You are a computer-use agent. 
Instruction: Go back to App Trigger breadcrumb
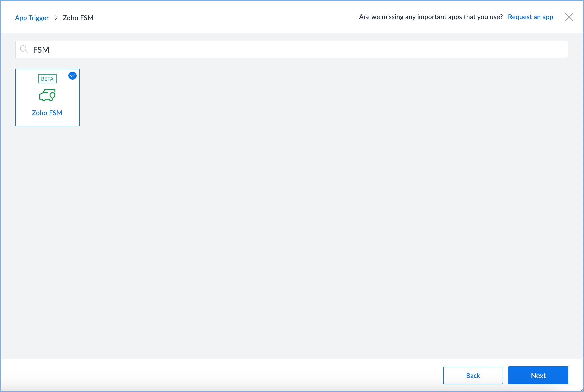(x=32, y=18)
